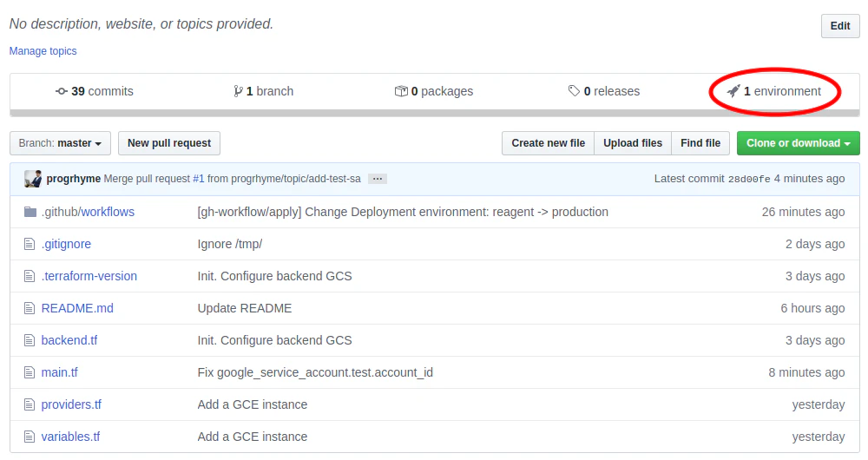This screenshot has height=460, width=868.
Task: Open the 39 commits tab
Action: click(x=95, y=91)
